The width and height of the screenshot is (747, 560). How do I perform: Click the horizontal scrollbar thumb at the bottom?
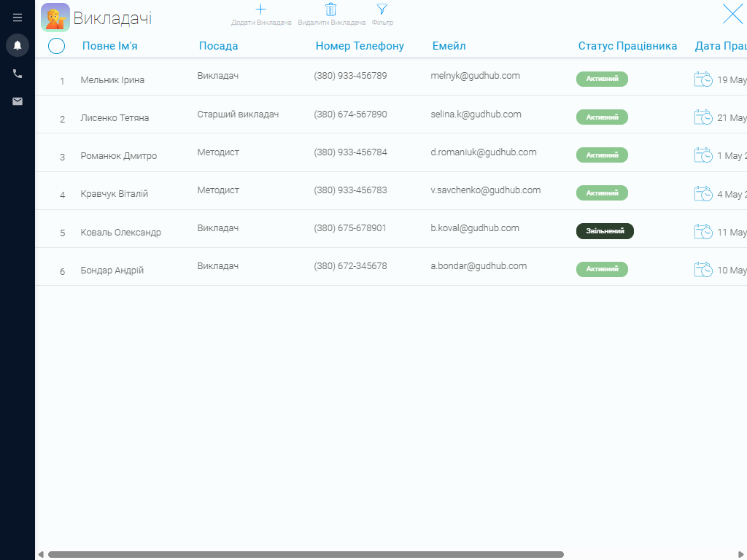(x=306, y=554)
